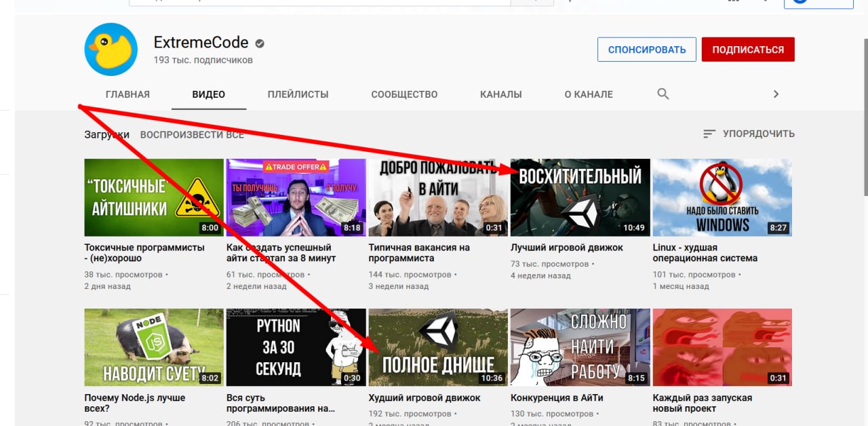Click the 8:00 duration badge
Screen dimensions: 868x426
210,228
